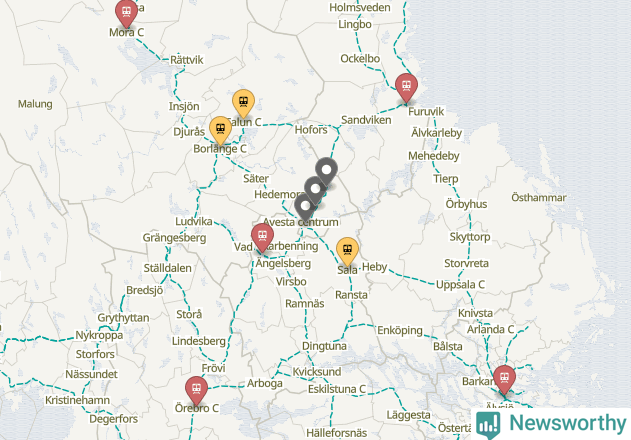Open the yellow train marker at Borlänge C
This screenshot has height=440, width=631.
(221, 131)
